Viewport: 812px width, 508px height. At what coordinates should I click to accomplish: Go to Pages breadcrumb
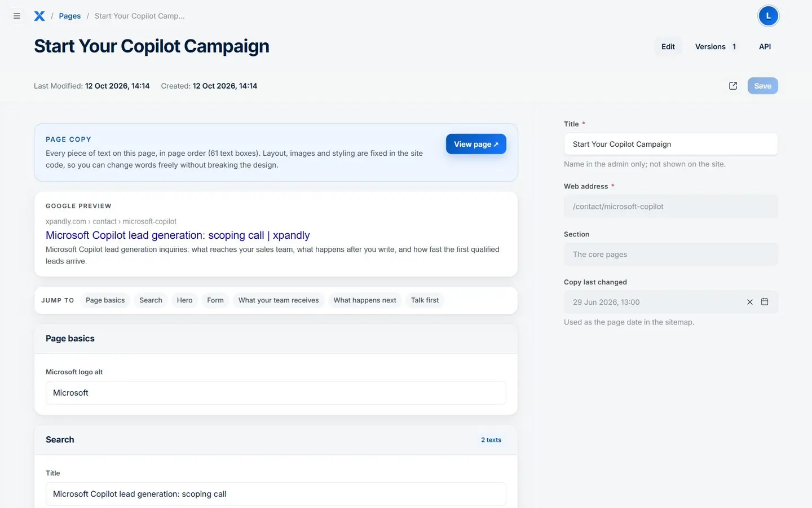pyautogui.click(x=70, y=16)
